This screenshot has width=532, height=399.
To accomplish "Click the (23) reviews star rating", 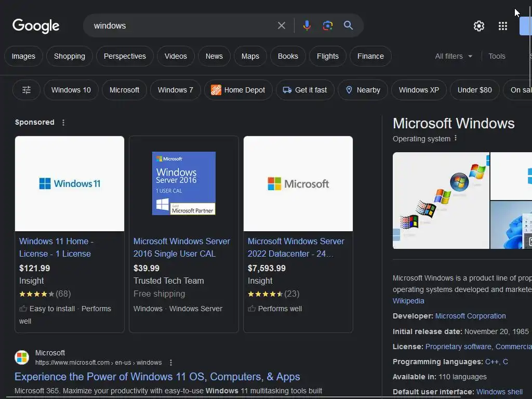I will 273,294.
